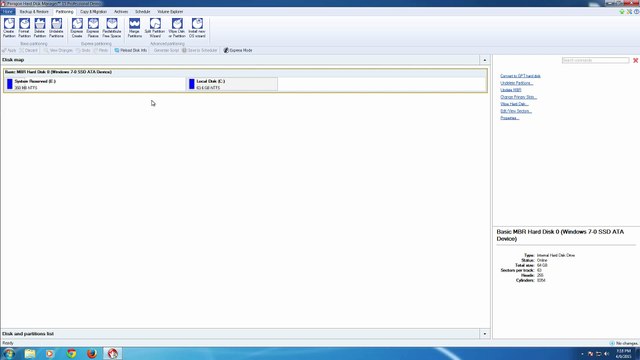
Task: Click the No changes status indicator
Action: coord(624,343)
